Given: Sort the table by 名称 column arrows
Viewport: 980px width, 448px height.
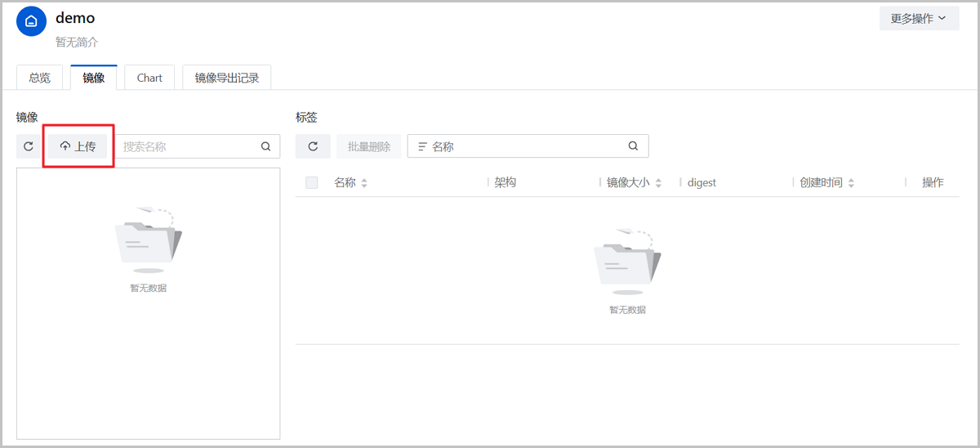Looking at the screenshot, I should click(364, 183).
